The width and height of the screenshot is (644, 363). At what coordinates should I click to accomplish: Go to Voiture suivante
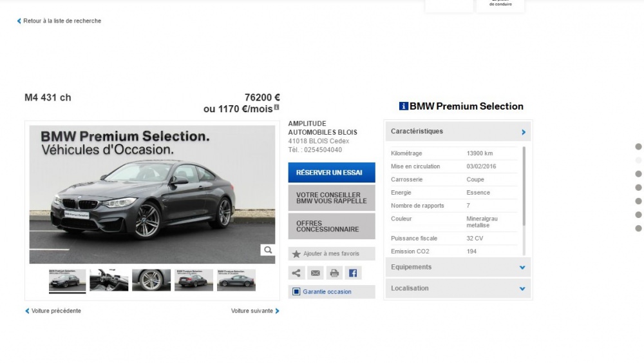(252, 311)
